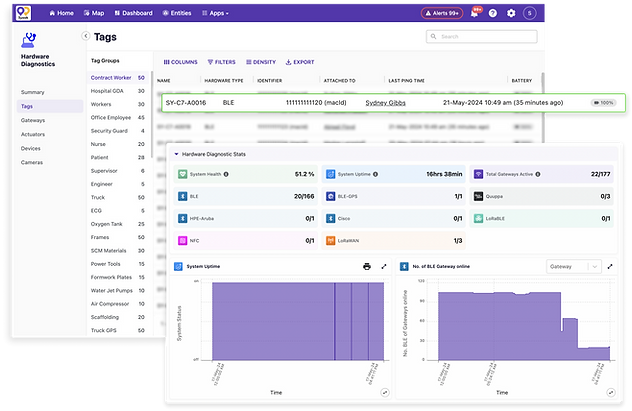
Task: Open the notifications bell icon
Action: point(475,13)
